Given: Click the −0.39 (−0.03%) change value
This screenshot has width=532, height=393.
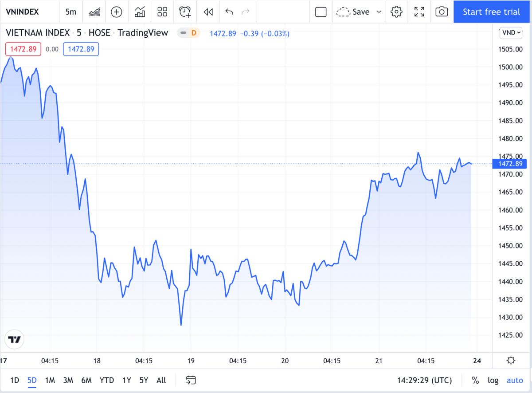Looking at the screenshot, I should [x=265, y=33].
